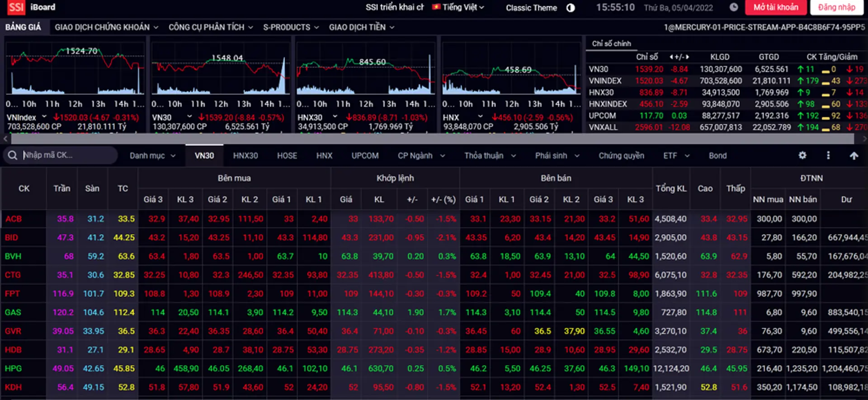Open the ETF dropdown
Image resolution: width=868 pixels, height=400 pixels.
[676, 155]
